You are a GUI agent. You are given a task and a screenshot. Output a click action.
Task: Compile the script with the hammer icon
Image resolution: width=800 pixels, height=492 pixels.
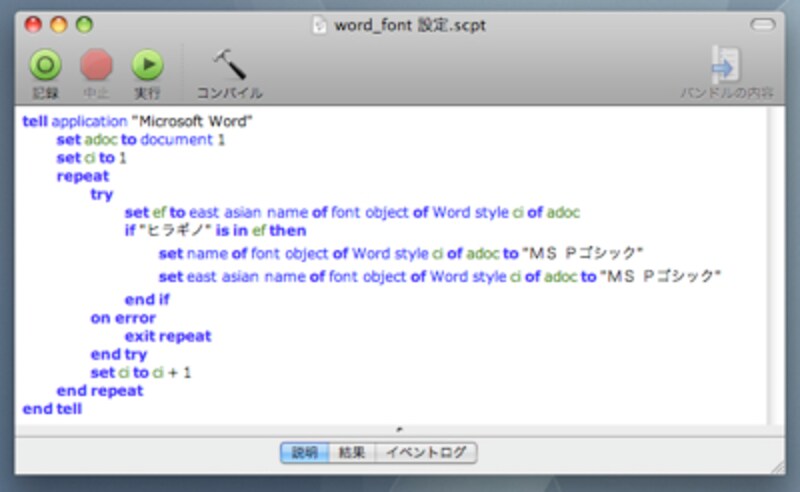tap(230, 64)
